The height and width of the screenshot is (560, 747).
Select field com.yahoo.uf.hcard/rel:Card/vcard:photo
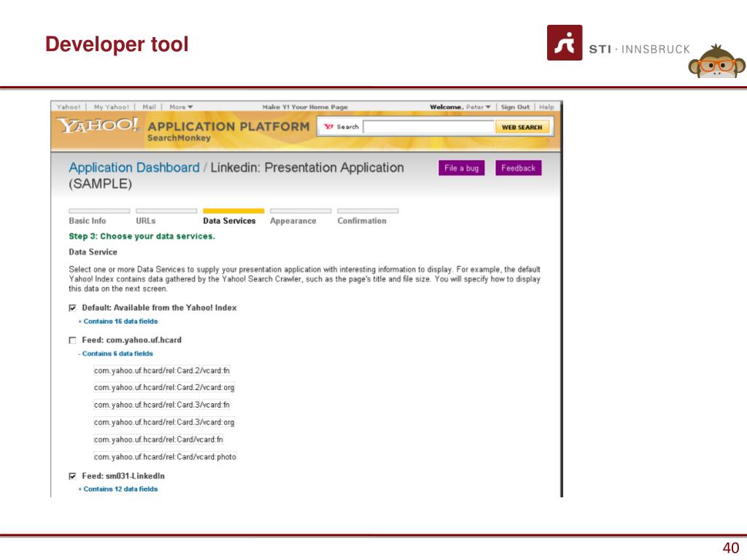166,456
